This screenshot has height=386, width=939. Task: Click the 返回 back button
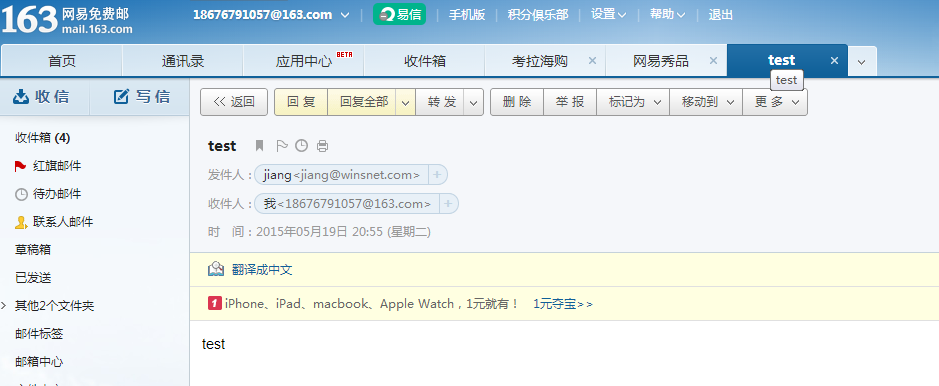234,102
